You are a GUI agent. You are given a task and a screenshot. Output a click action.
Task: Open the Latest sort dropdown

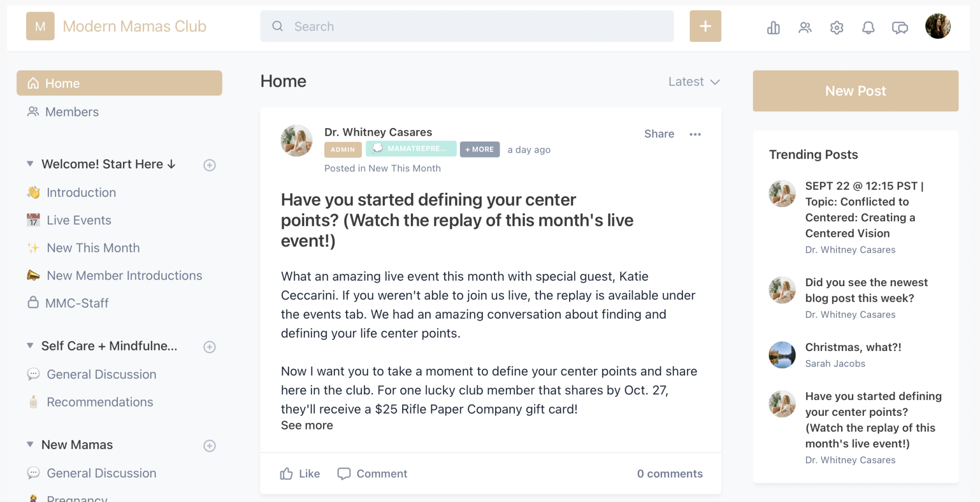point(694,82)
